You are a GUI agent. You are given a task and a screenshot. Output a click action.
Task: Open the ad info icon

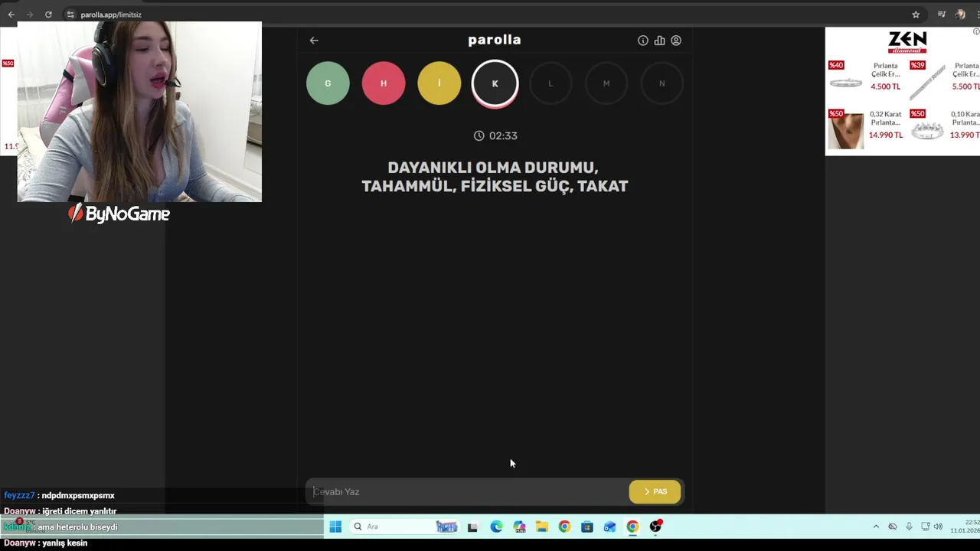976,31
